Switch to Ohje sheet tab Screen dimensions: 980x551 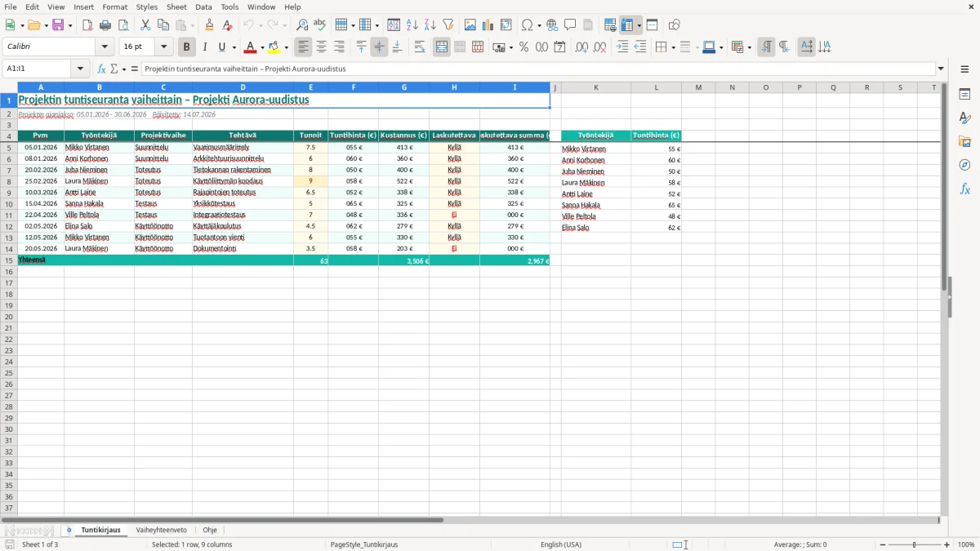(x=210, y=530)
